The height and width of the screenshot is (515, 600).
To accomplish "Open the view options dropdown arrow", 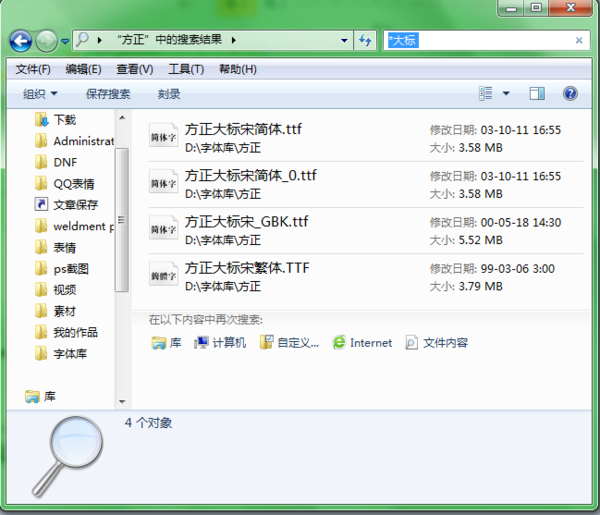I will [x=506, y=93].
